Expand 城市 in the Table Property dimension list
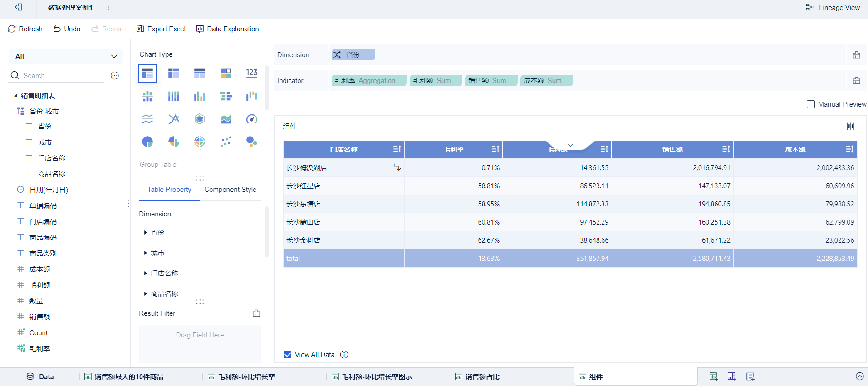Screen dimensions: 868x386 [145, 253]
